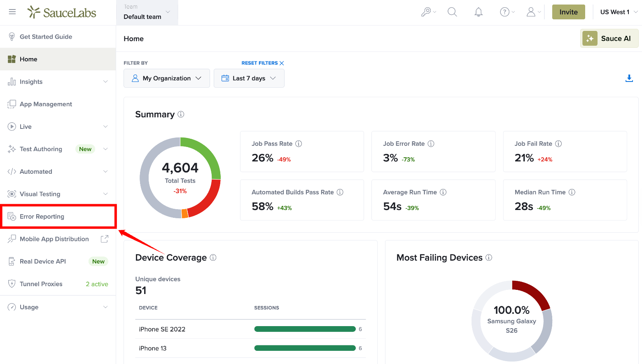
Task: Open the hamburger navigation menu
Action: pos(12,12)
